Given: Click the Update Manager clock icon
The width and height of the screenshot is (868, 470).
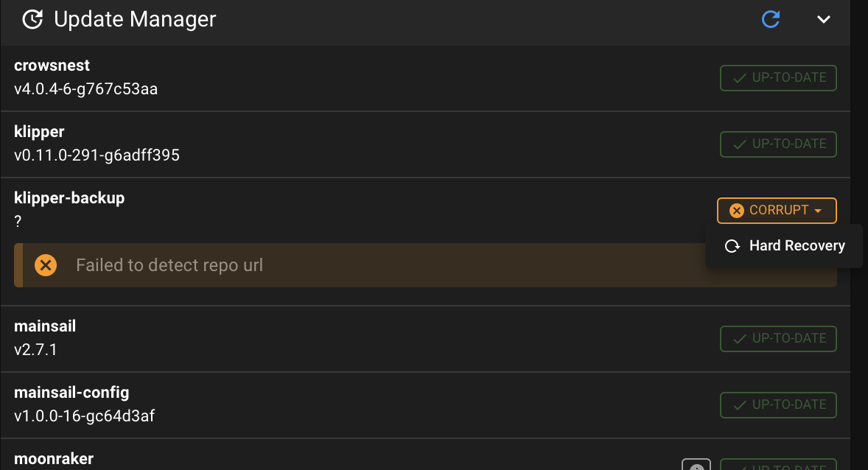Looking at the screenshot, I should click(32, 19).
